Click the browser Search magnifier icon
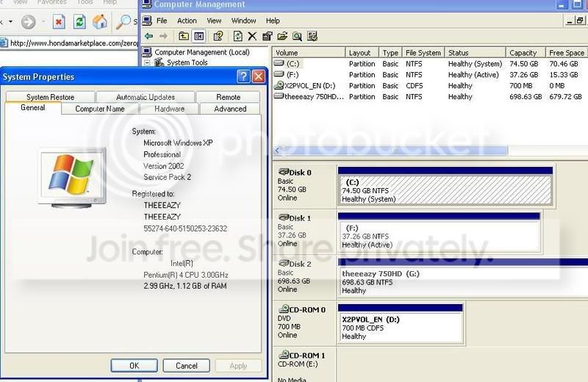Viewport: 588px width, 382px height. pos(123,22)
